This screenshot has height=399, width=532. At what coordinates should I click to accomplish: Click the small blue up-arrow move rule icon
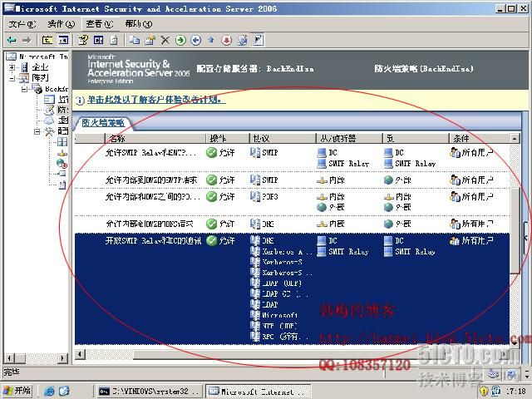pos(211,40)
